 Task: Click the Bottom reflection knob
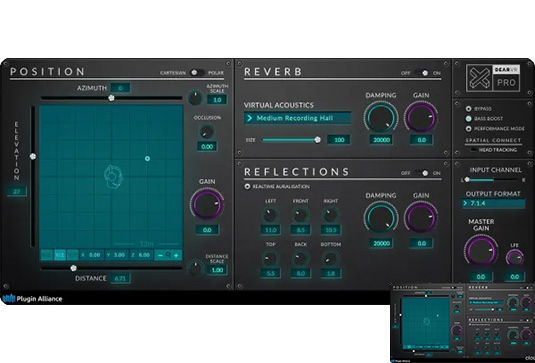(x=331, y=259)
